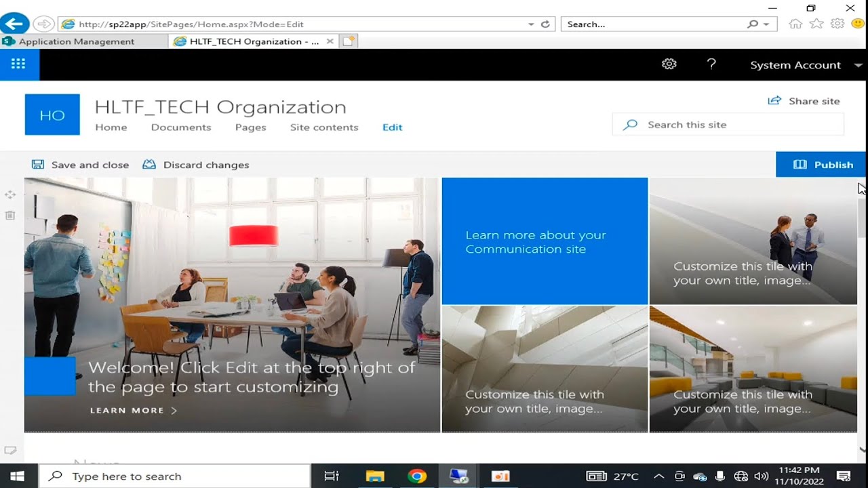Click Discard changes
The height and width of the screenshot is (488, 868).
(196, 165)
